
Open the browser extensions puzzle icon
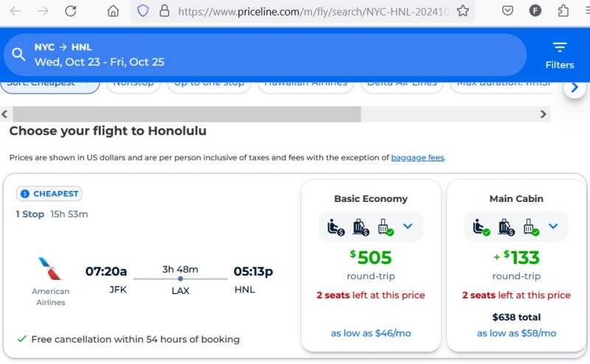point(563,11)
